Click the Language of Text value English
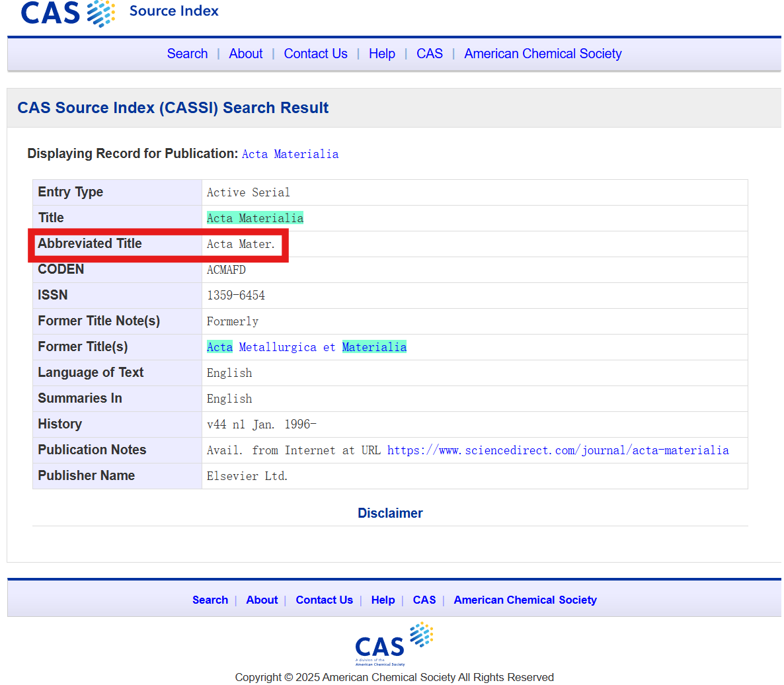The height and width of the screenshot is (685, 784). (229, 373)
